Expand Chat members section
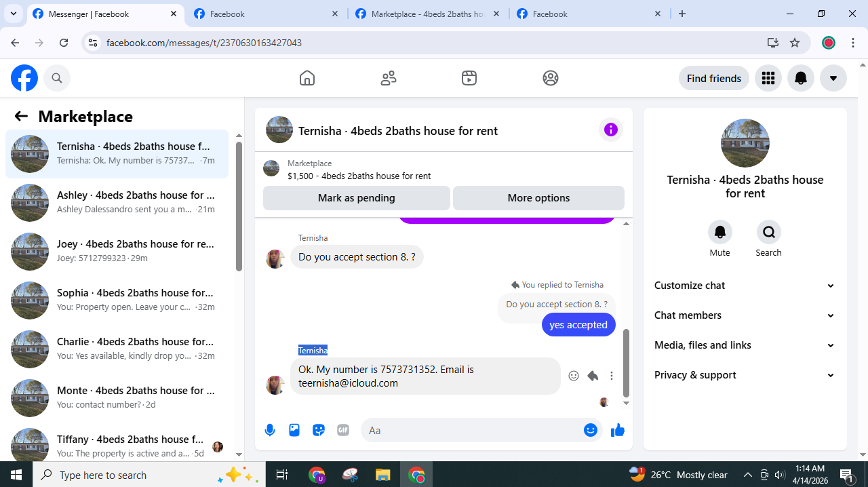Viewport: 868px width, 487px height. coord(745,315)
